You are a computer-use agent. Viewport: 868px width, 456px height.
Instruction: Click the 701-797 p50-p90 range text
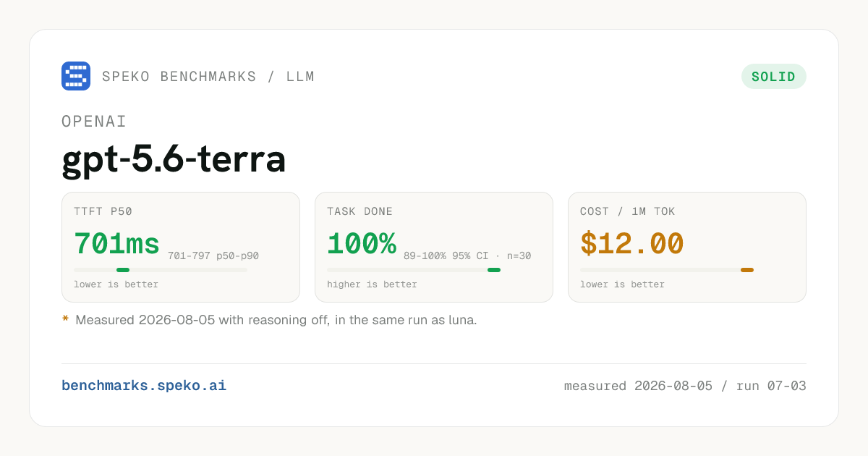pyautogui.click(x=213, y=256)
